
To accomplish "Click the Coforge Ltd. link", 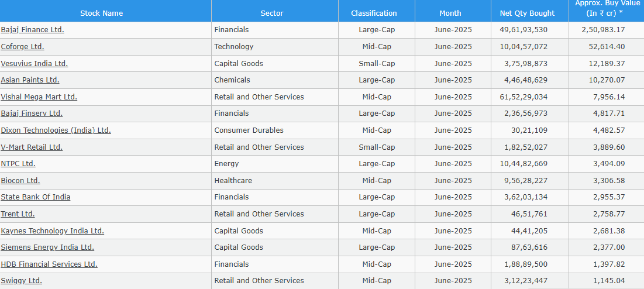I will pyautogui.click(x=22, y=47).
